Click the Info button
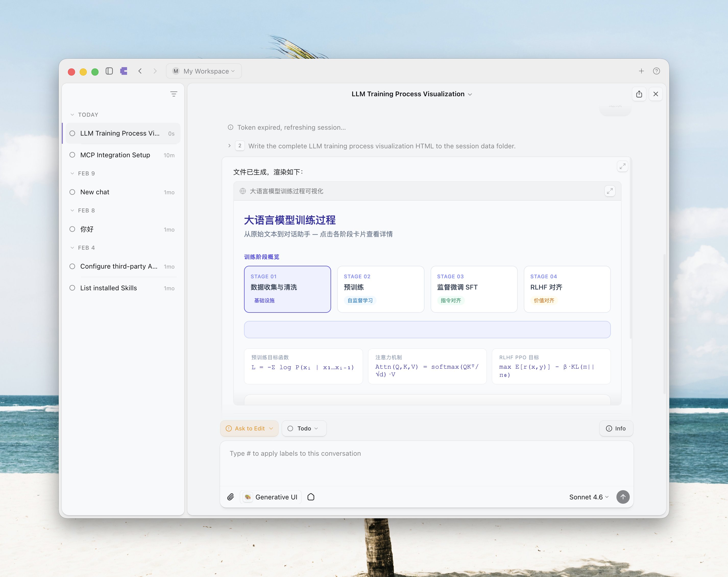 pos(616,428)
